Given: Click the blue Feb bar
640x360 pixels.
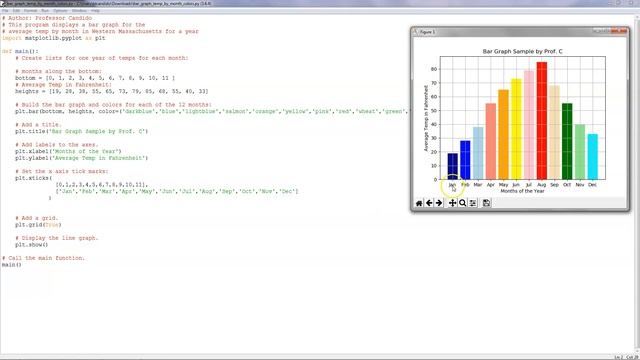Looking at the screenshot, I should pos(465,160).
